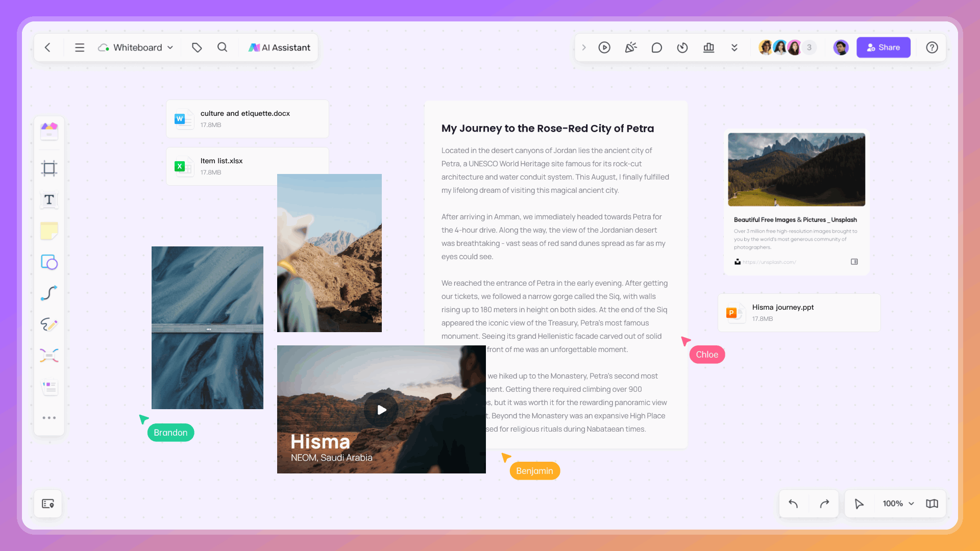Click the Share button
This screenshot has width=980, height=551.
point(884,47)
